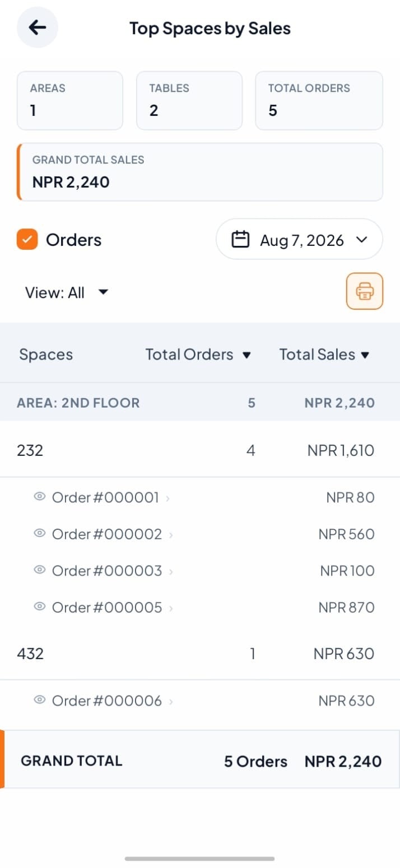View Order #000003 eye icon
Image resolution: width=400 pixels, height=868 pixels.
coord(39,570)
